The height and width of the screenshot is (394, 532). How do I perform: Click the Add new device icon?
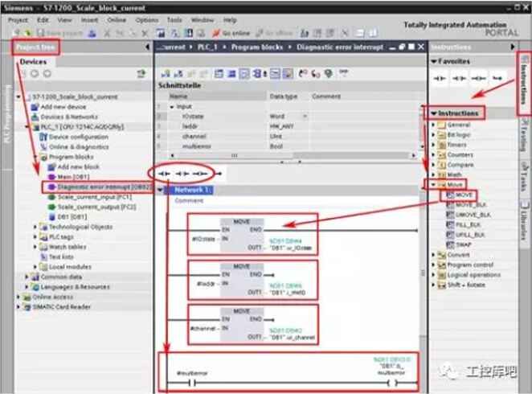click(35, 106)
